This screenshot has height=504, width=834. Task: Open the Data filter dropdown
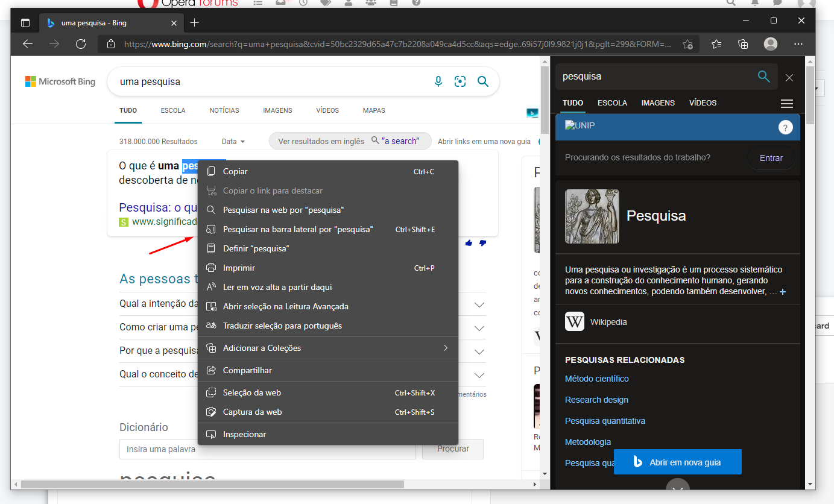(233, 142)
